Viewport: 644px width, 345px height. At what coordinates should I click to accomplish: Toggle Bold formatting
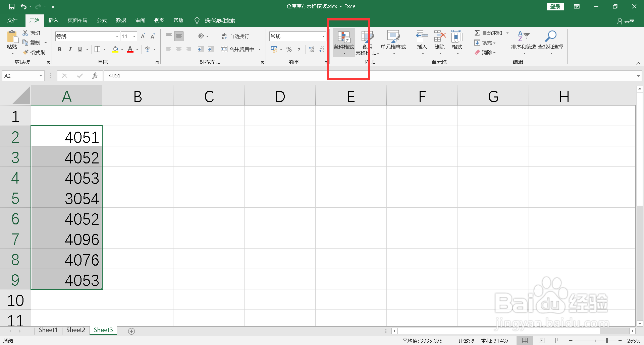[x=60, y=49]
